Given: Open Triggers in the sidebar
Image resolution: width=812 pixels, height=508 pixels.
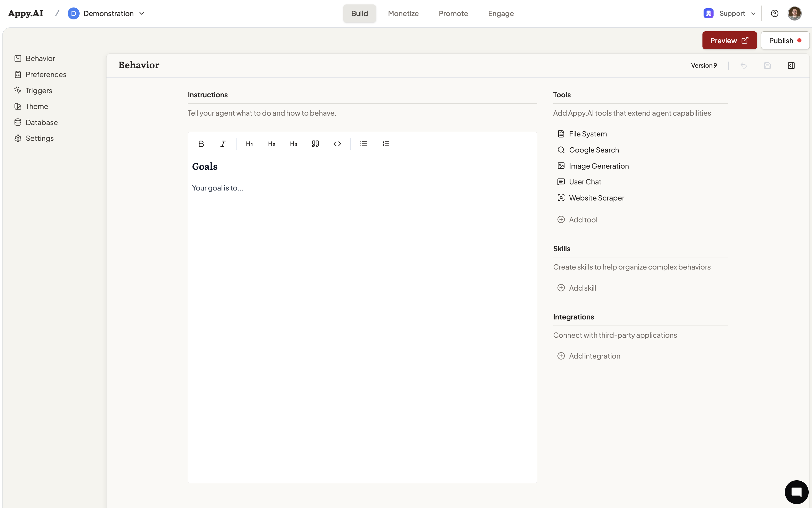Looking at the screenshot, I should point(39,90).
